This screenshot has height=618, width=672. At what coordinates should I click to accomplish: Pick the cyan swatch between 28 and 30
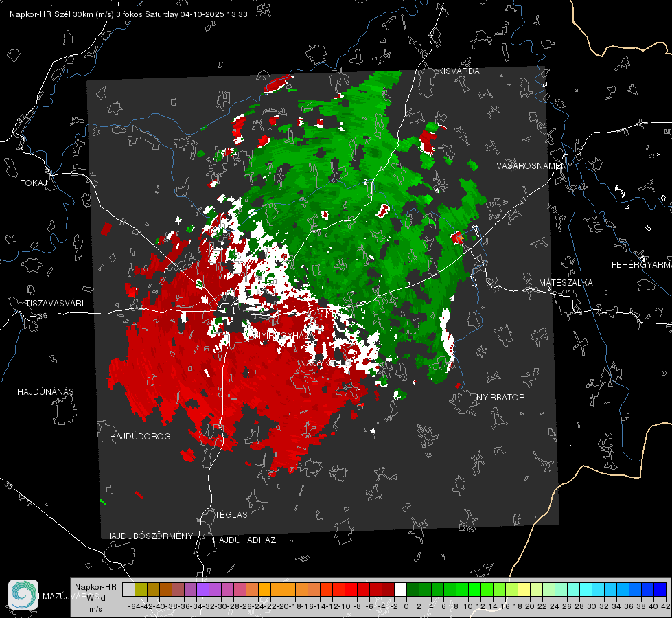586,589
